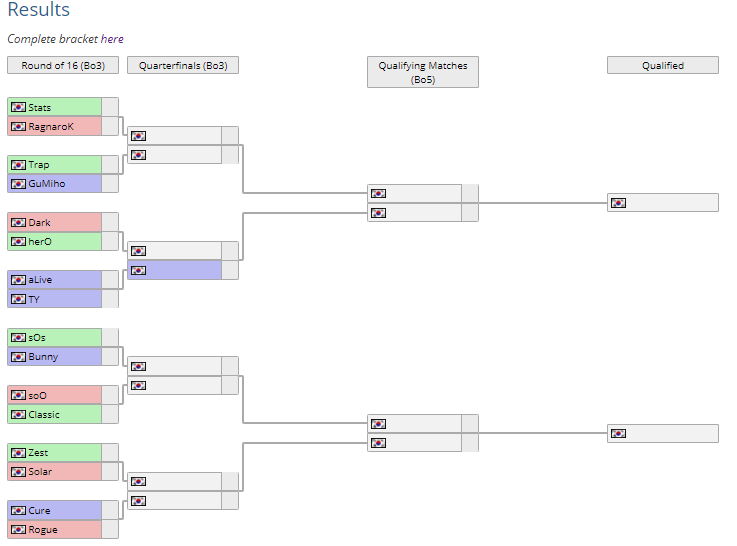The width and height of the screenshot is (737, 546).
Task: Click the flag icon beside herO
Action: tap(18, 242)
